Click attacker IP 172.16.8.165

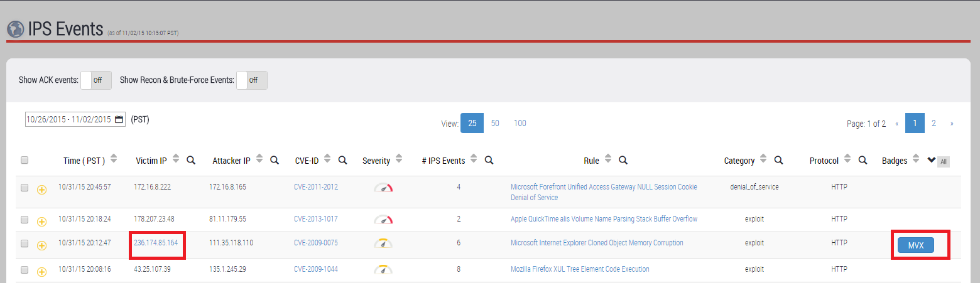tap(227, 187)
